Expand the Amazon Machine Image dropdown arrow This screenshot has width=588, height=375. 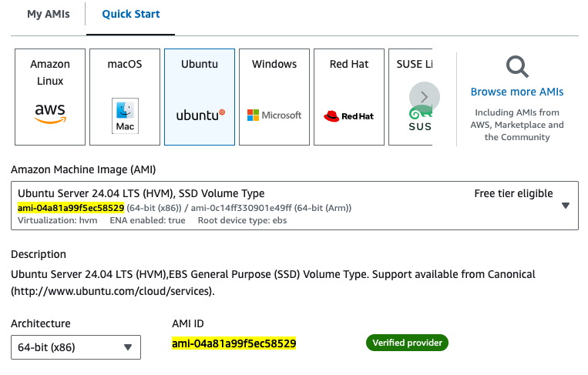(566, 206)
